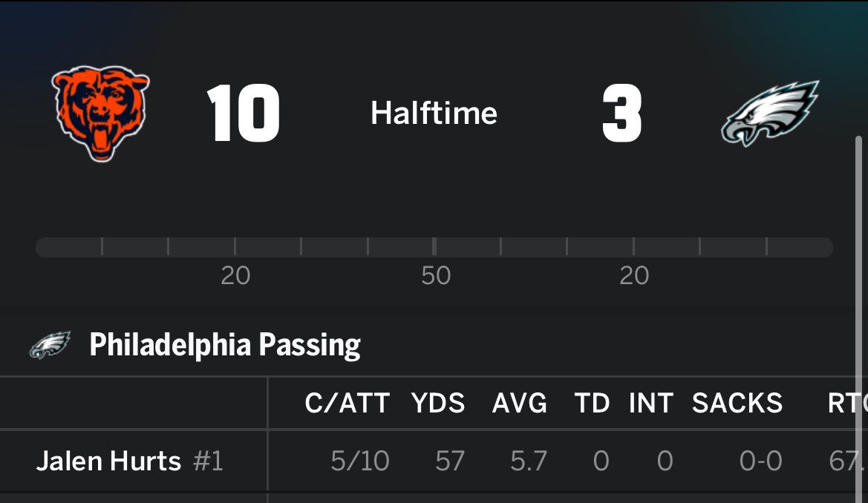The height and width of the screenshot is (503, 868).
Task: Sort by the SACKS column header
Action: click(737, 404)
